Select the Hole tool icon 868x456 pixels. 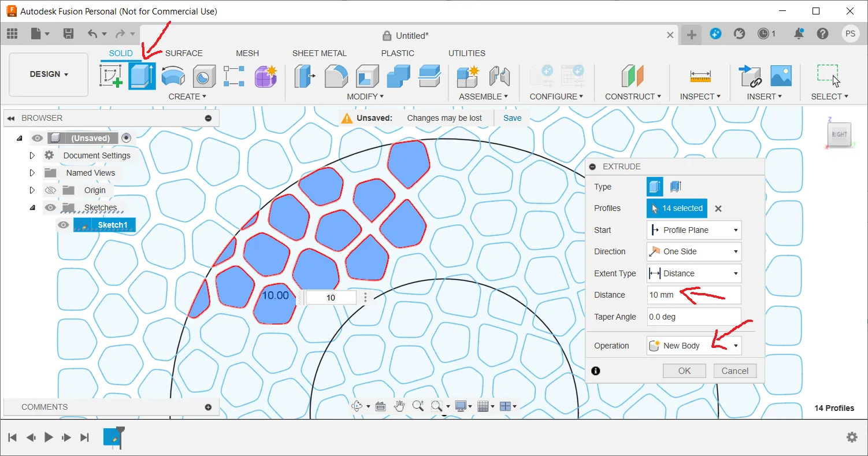pyautogui.click(x=203, y=76)
